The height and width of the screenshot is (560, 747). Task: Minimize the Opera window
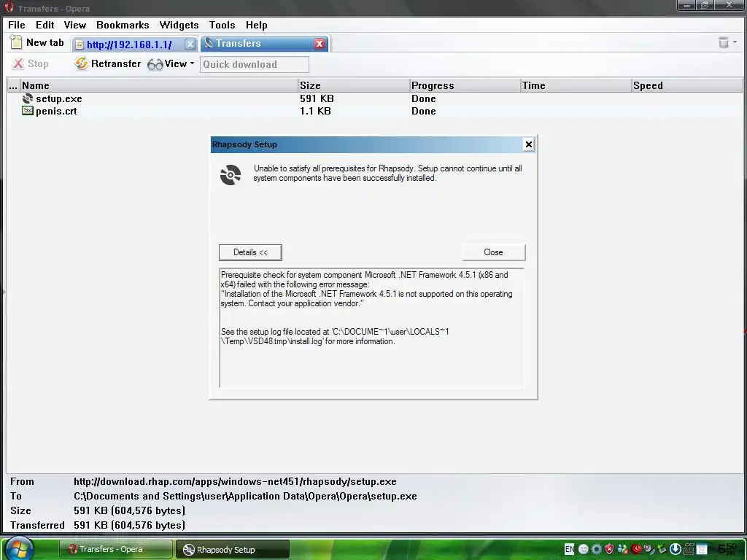point(687,5)
